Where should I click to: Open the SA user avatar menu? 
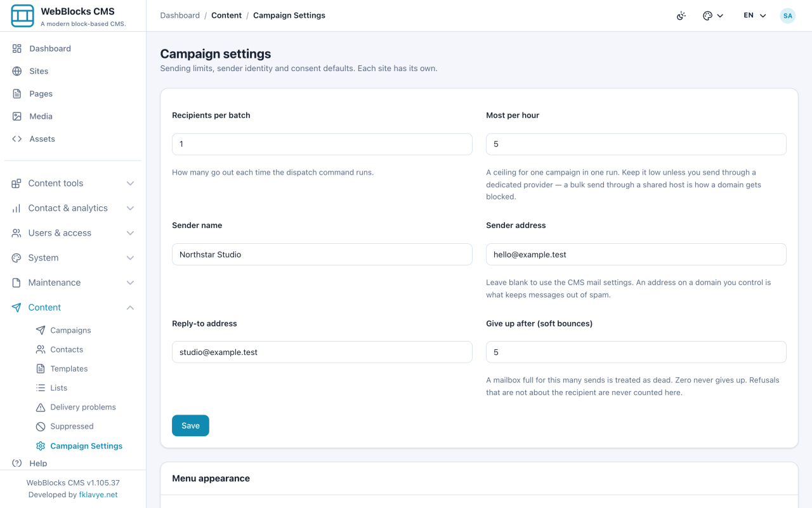[x=788, y=16]
